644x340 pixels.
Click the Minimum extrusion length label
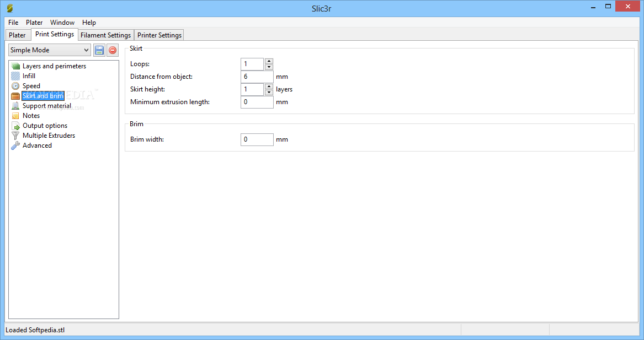point(170,102)
